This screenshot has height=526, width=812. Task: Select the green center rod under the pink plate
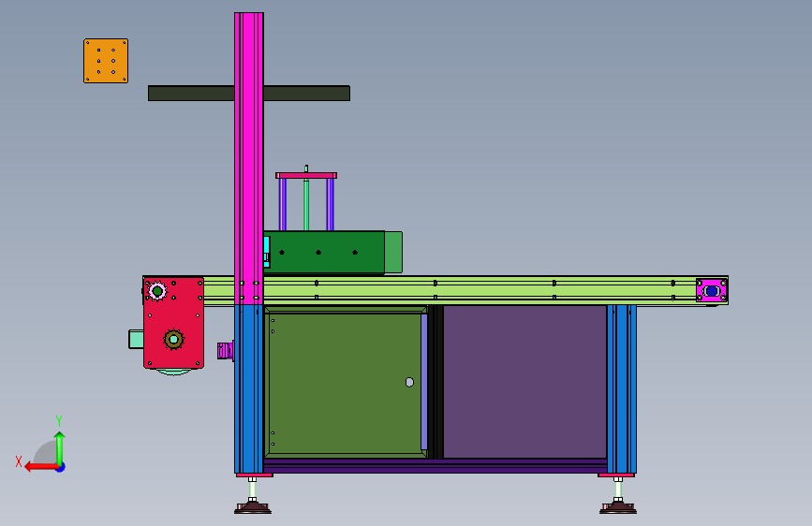306,204
